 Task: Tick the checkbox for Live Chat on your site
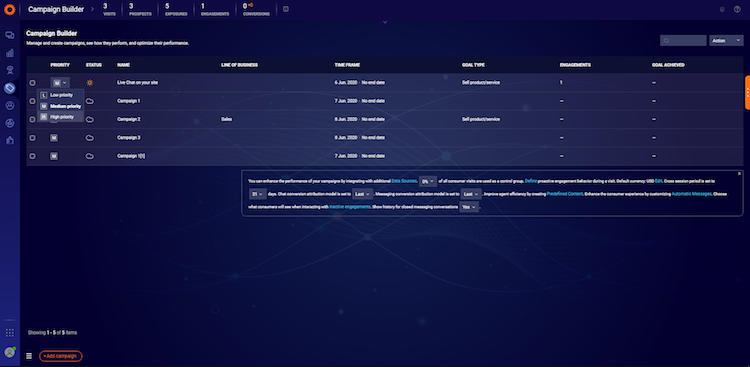coord(33,83)
